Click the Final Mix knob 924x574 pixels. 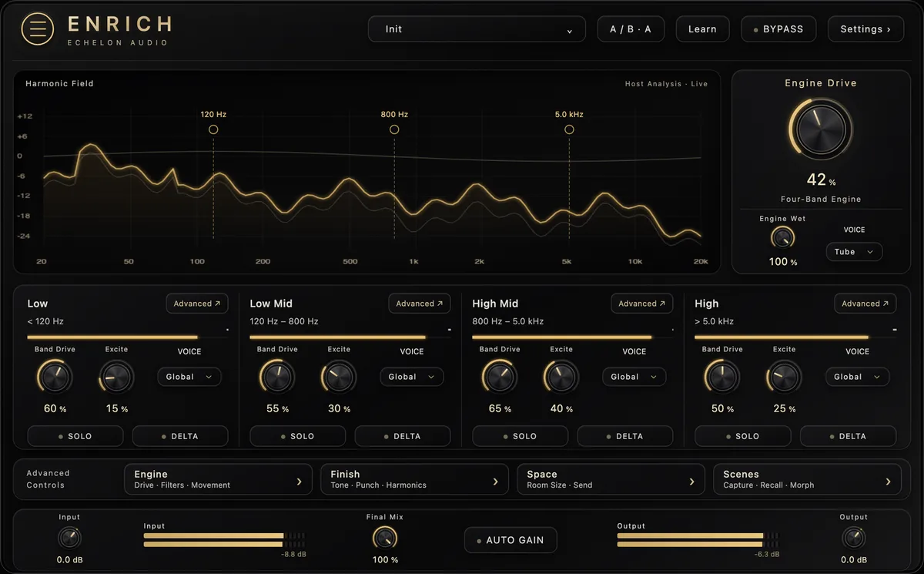pyautogui.click(x=385, y=538)
